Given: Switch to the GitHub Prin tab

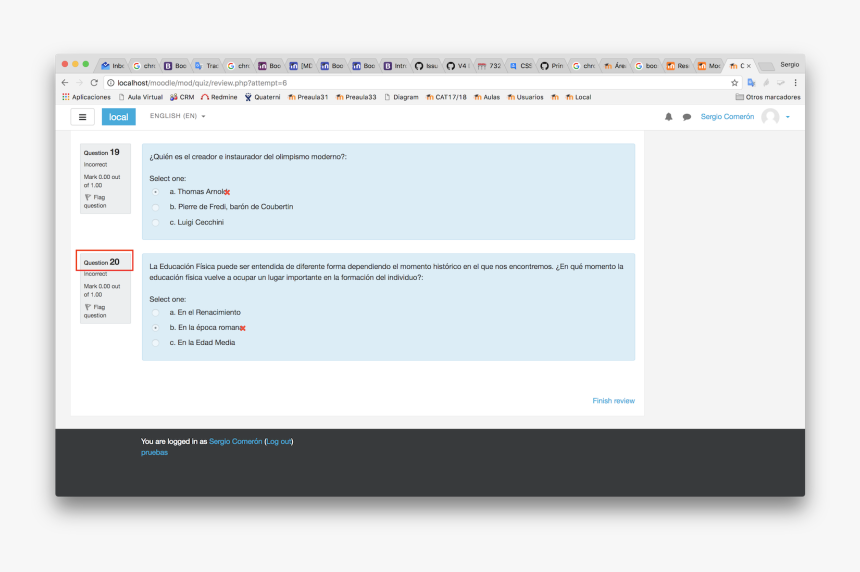Looking at the screenshot, I should (x=552, y=66).
